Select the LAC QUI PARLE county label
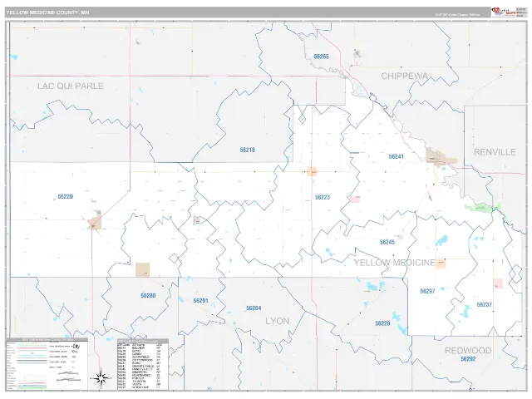The height and width of the screenshot is (399, 532). [71, 86]
